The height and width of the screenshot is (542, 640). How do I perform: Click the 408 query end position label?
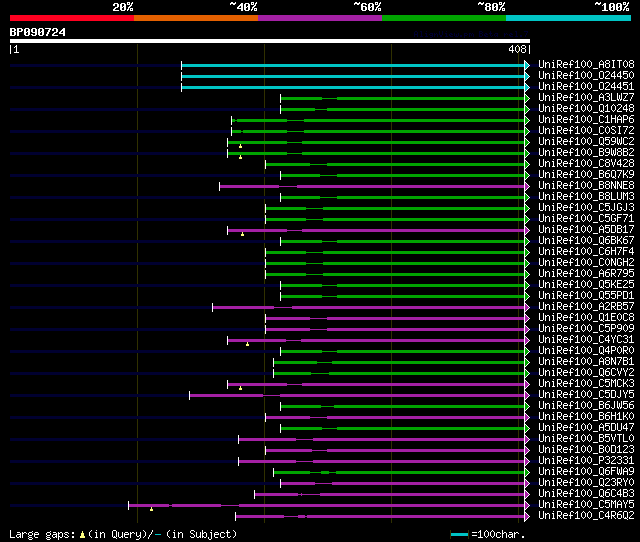[x=518, y=49]
